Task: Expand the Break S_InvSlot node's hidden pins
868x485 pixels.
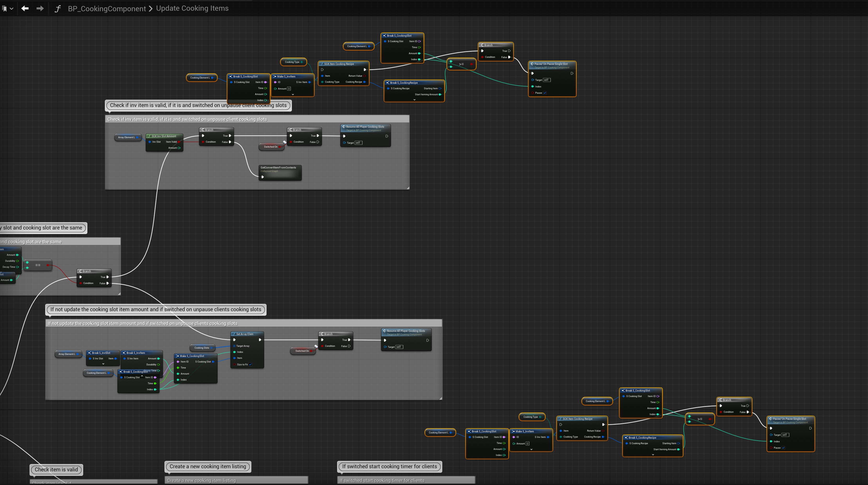Action: (x=103, y=364)
